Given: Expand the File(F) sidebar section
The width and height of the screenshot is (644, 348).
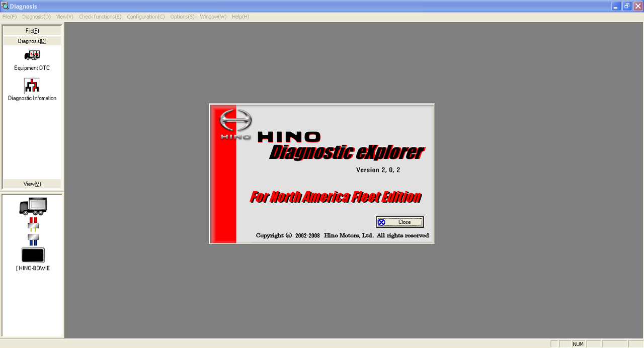Looking at the screenshot, I should click(x=32, y=31).
